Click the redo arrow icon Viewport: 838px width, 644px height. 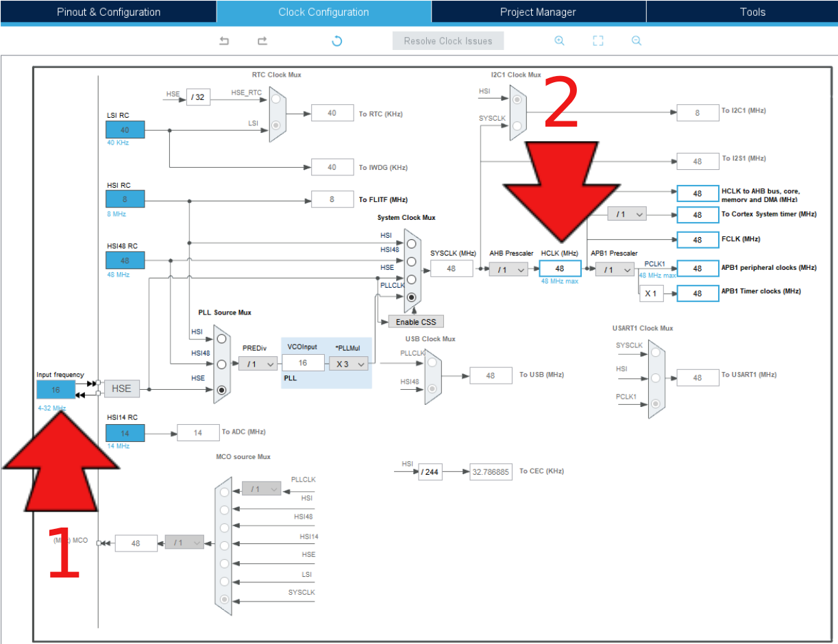[x=262, y=41]
